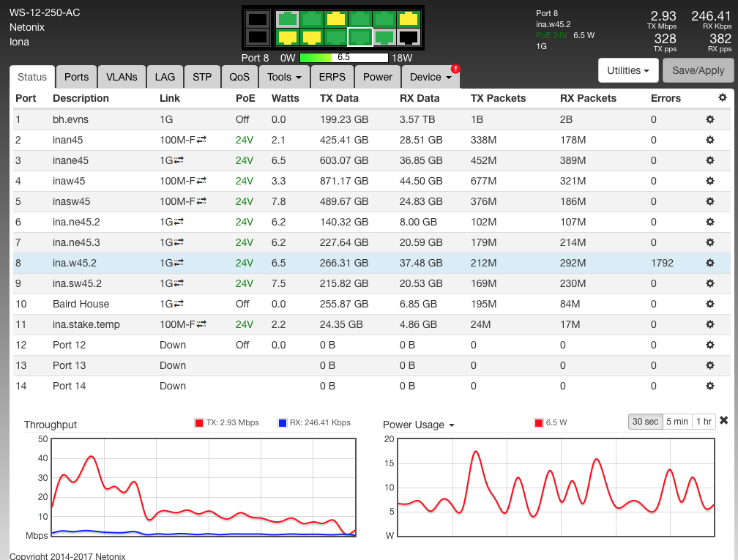The width and height of the screenshot is (738, 560).
Task: Expand the Tools dropdown menu
Action: click(285, 77)
